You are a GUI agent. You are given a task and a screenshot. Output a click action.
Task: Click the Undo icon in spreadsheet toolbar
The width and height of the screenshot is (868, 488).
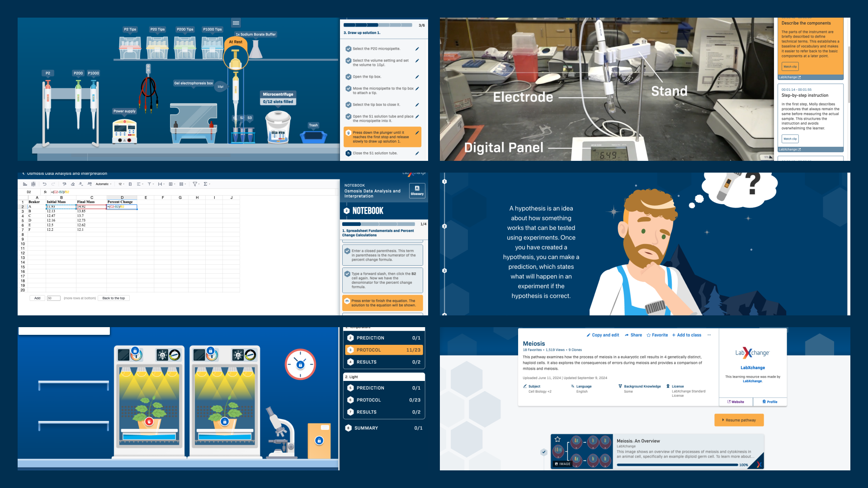coord(44,184)
